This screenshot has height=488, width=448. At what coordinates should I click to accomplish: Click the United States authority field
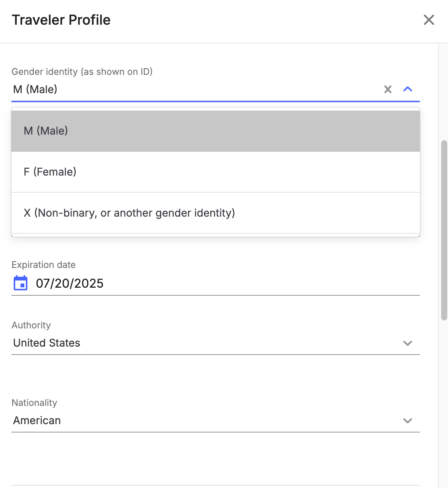[x=216, y=343]
